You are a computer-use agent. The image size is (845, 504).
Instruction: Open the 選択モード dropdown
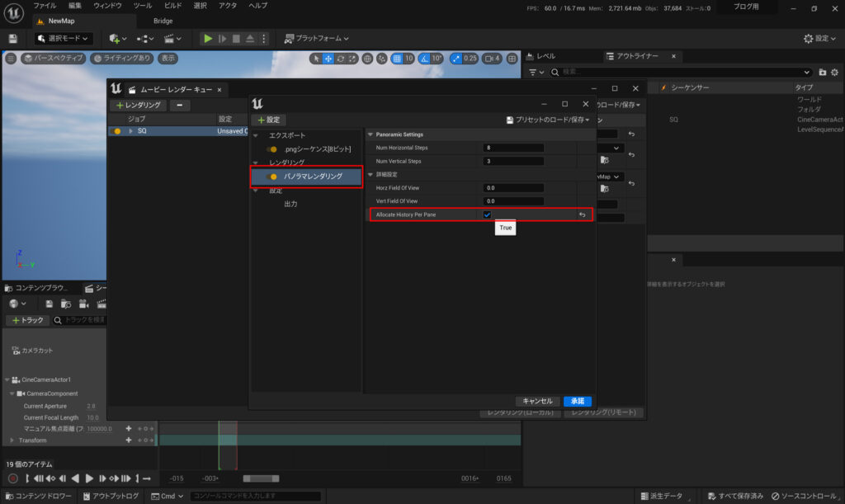(x=64, y=39)
